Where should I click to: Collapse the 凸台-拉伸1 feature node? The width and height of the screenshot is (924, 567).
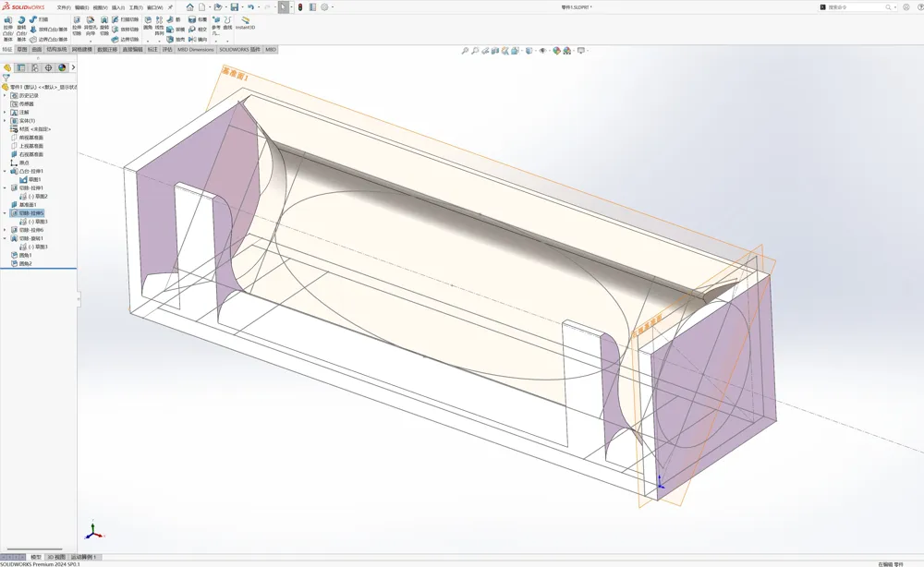6,172
